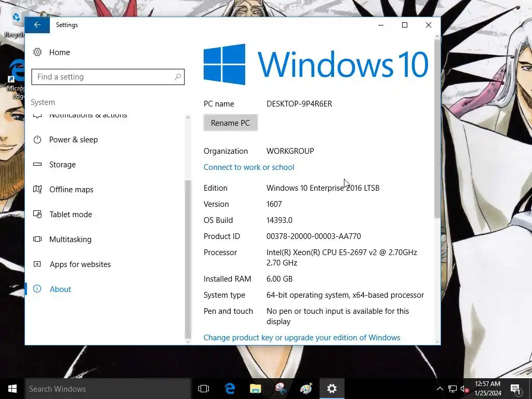This screenshot has height=399, width=532.
Task: Open Home gear icon in Settings
Action: [x=37, y=52]
